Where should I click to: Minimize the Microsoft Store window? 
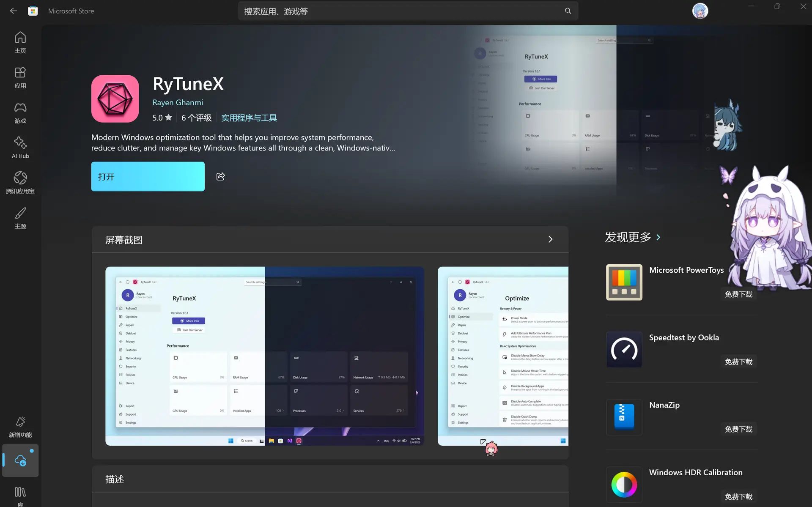[x=751, y=6]
